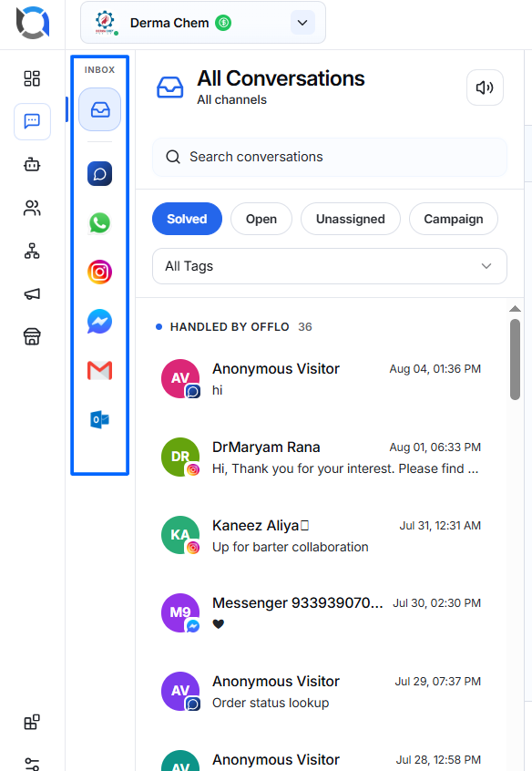
Task: Open the workflow hierarchy icon in sidebar
Action: click(x=32, y=251)
